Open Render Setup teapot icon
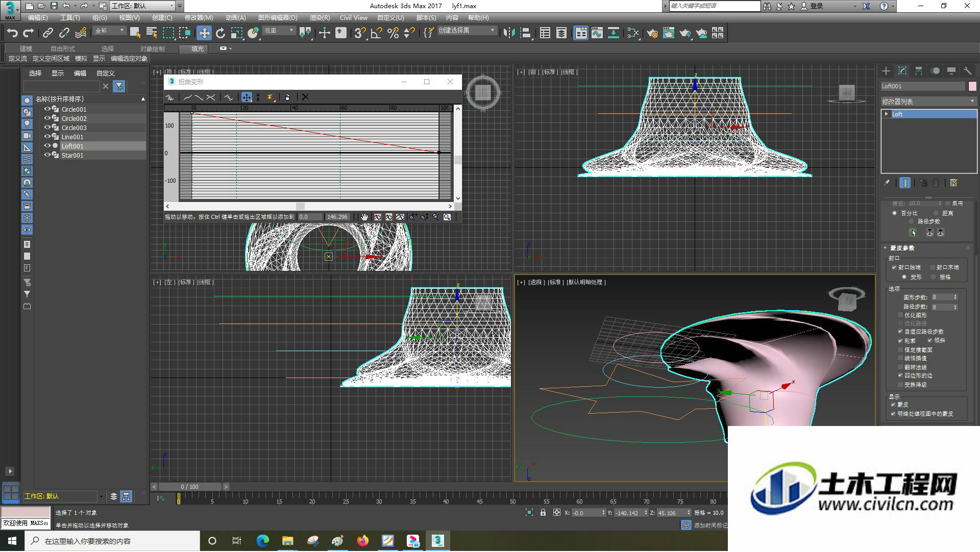This screenshot has height=552, width=980. (652, 33)
